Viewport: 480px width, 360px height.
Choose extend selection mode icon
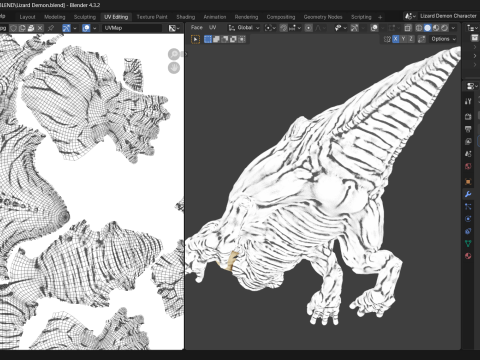(x=216, y=39)
